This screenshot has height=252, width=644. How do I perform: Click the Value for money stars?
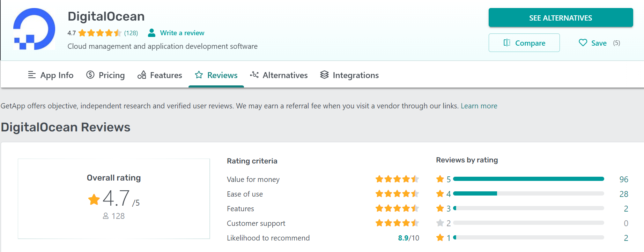point(397,179)
